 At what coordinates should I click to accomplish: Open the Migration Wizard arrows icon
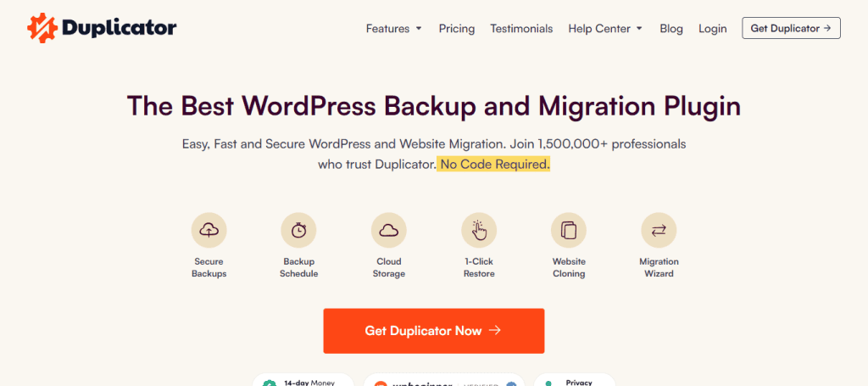click(659, 230)
